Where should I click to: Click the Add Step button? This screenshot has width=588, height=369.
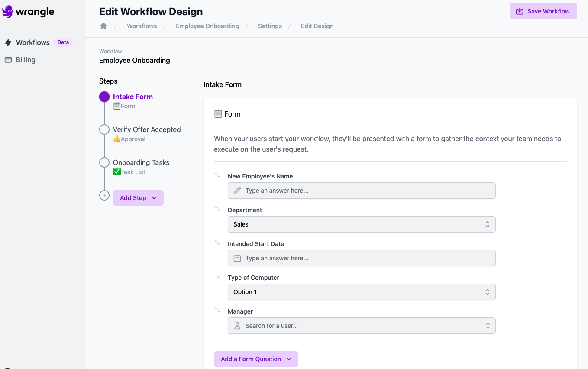point(133,197)
